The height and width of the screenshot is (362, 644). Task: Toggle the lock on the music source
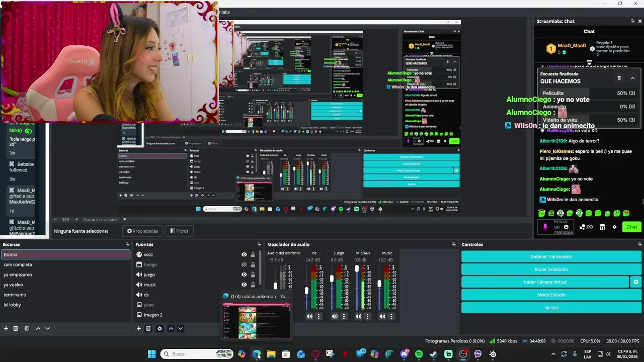253,285
